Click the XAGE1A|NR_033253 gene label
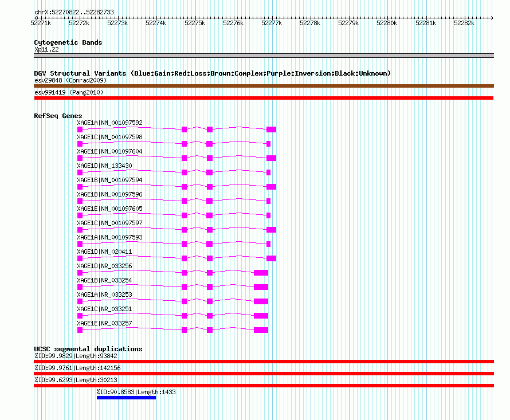The height and width of the screenshot is (420, 510). pyautogui.click(x=104, y=295)
